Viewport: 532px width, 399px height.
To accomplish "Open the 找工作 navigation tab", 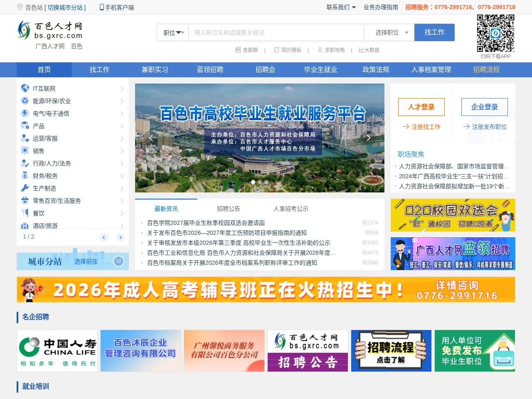I will [x=99, y=70].
